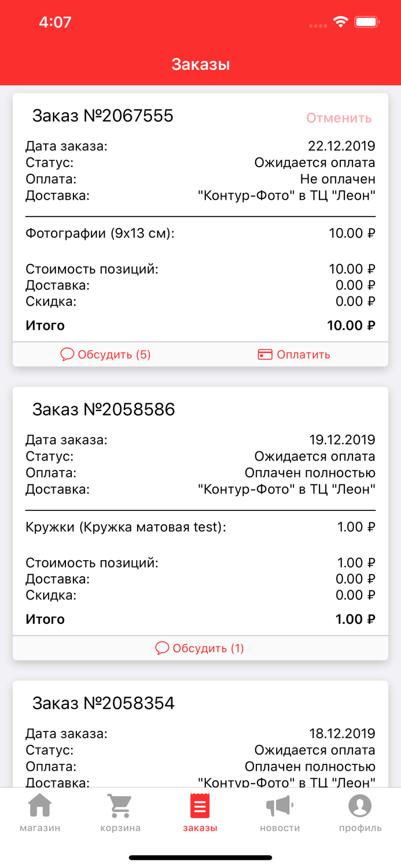The image size is (401, 868).
Task: Click the speech bubble icon for order №2058586
Action: tap(162, 648)
